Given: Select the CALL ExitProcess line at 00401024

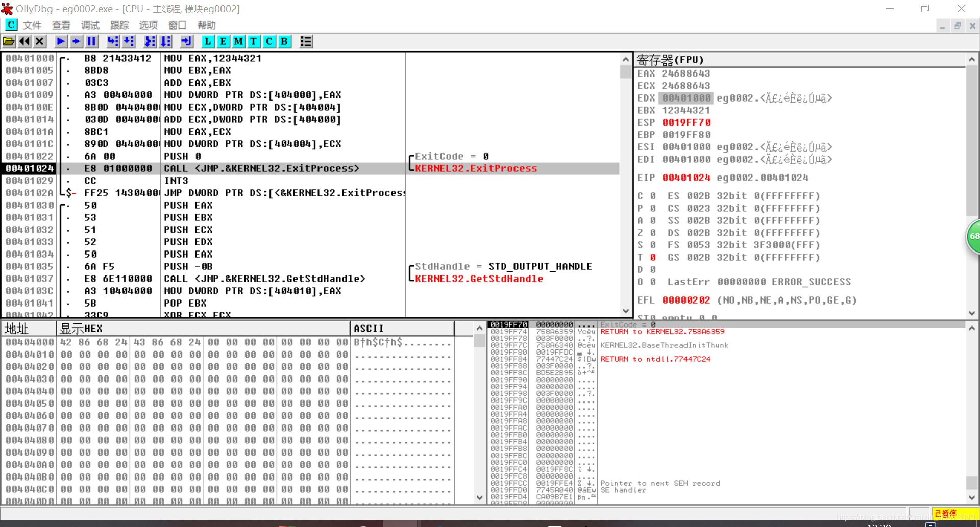Looking at the screenshot, I should (x=310, y=168).
